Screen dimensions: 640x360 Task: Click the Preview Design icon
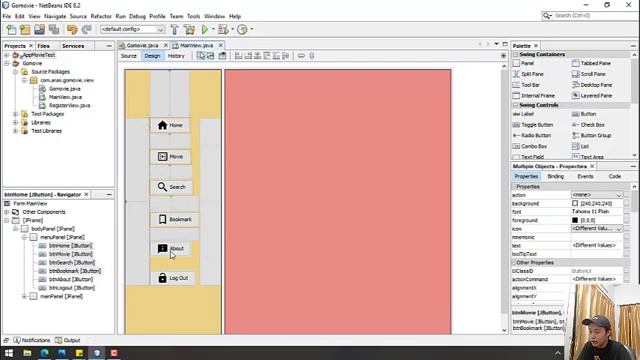[x=222, y=56]
